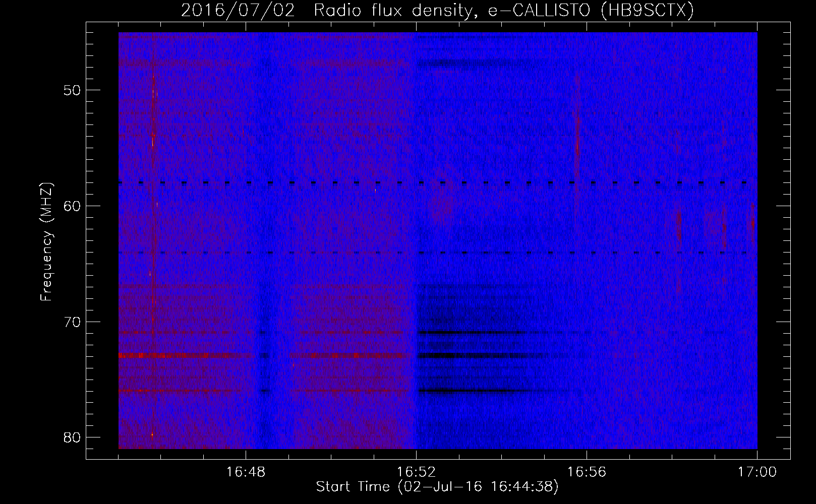The width and height of the screenshot is (816, 504).
Task: Click the 'Start Time (02-Jul-16 16:44:38)' label
Action: [x=437, y=487]
